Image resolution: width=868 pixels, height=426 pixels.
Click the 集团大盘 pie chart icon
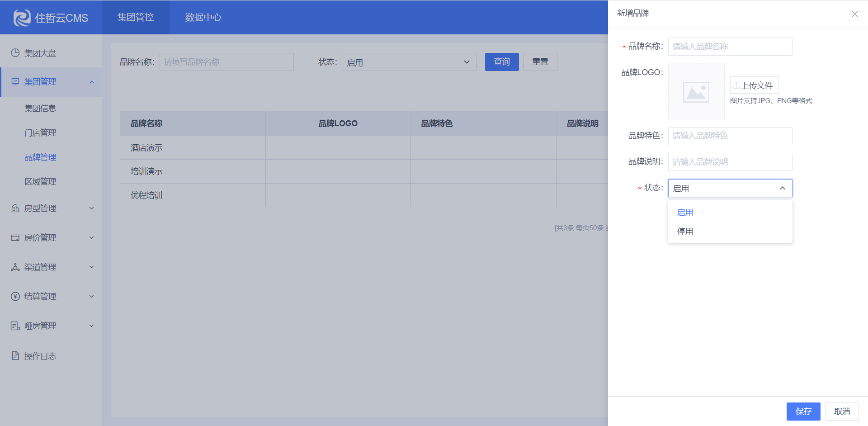pyautogui.click(x=15, y=53)
